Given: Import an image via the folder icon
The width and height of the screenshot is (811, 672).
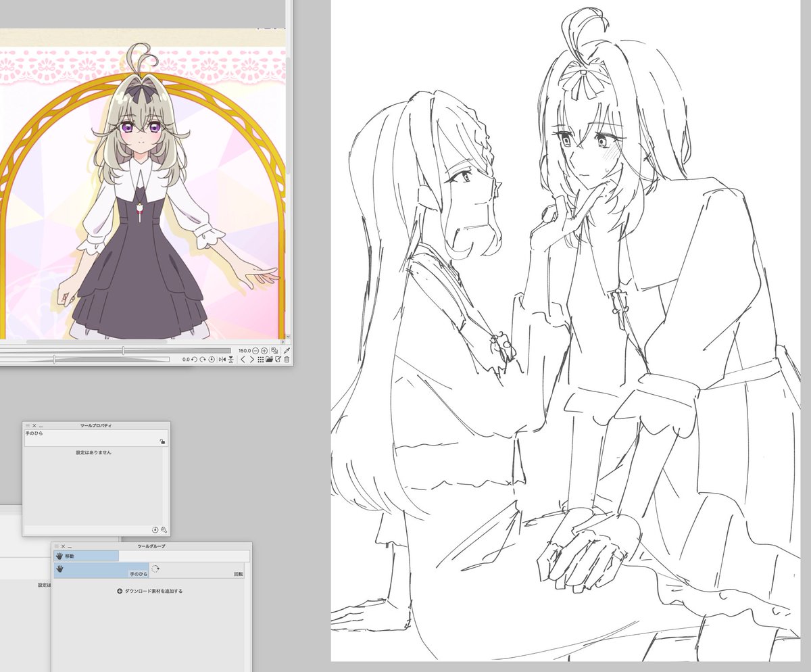Looking at the screenshot, I should (269, 360).
